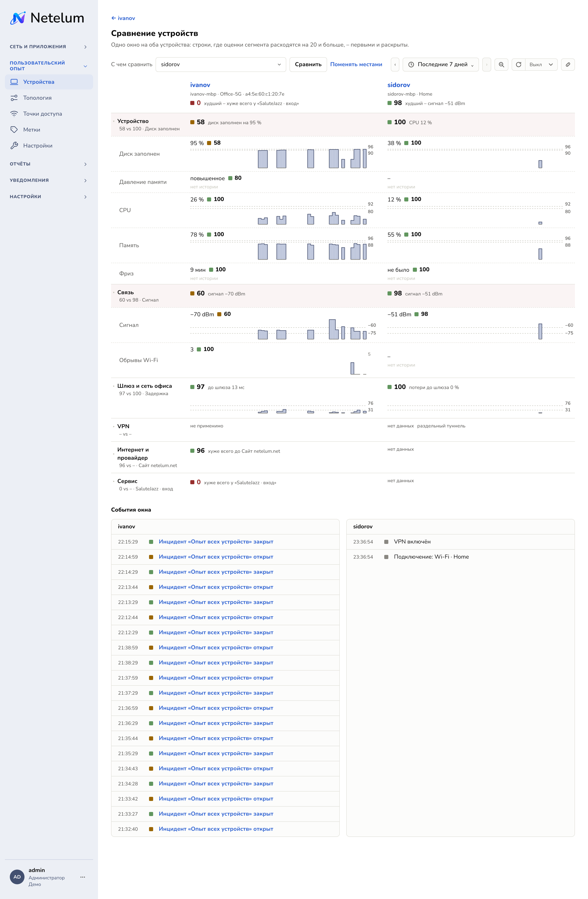Screen dimensions: 588x899
Task: Open Устройства in the sidebar
Action: pos(49,82)
